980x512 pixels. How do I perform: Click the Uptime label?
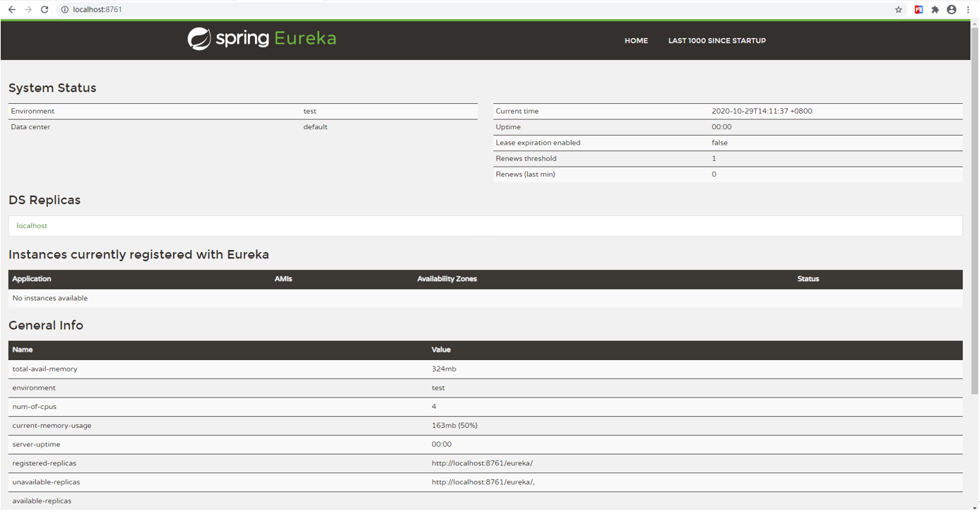point(508,127)
